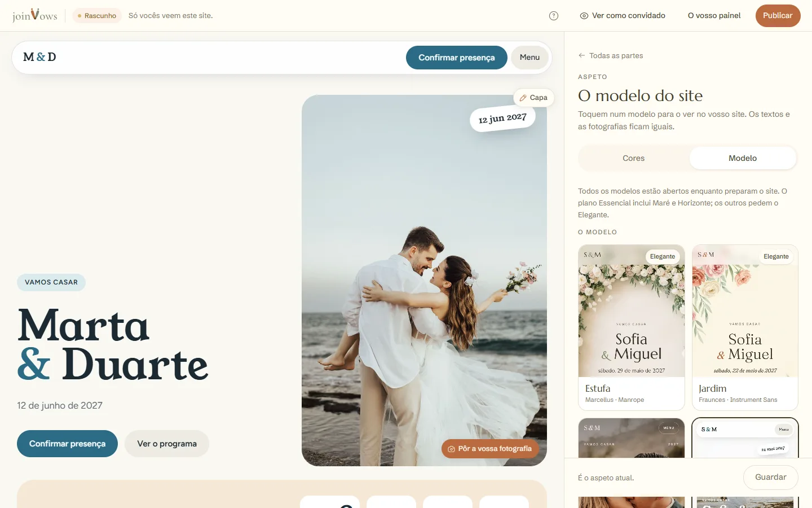Click the Elegante badge on Jardim card

pos(776,256)
